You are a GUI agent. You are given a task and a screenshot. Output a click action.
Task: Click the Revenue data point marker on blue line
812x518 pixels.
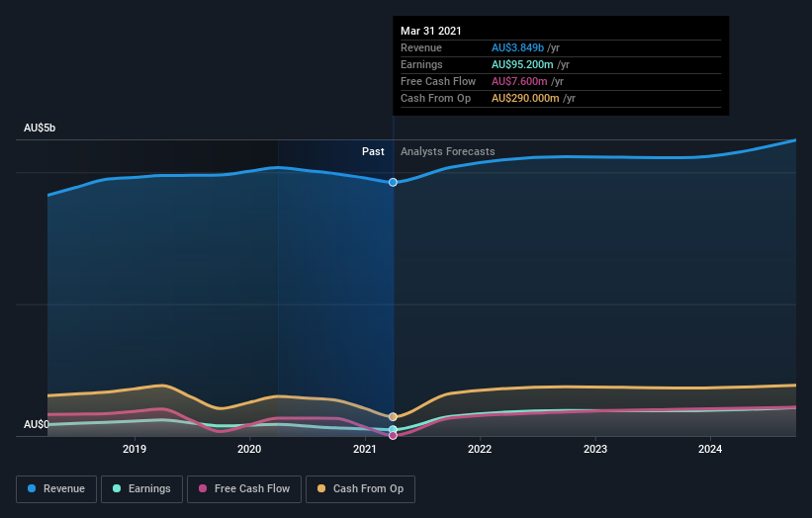click(393, 182)
